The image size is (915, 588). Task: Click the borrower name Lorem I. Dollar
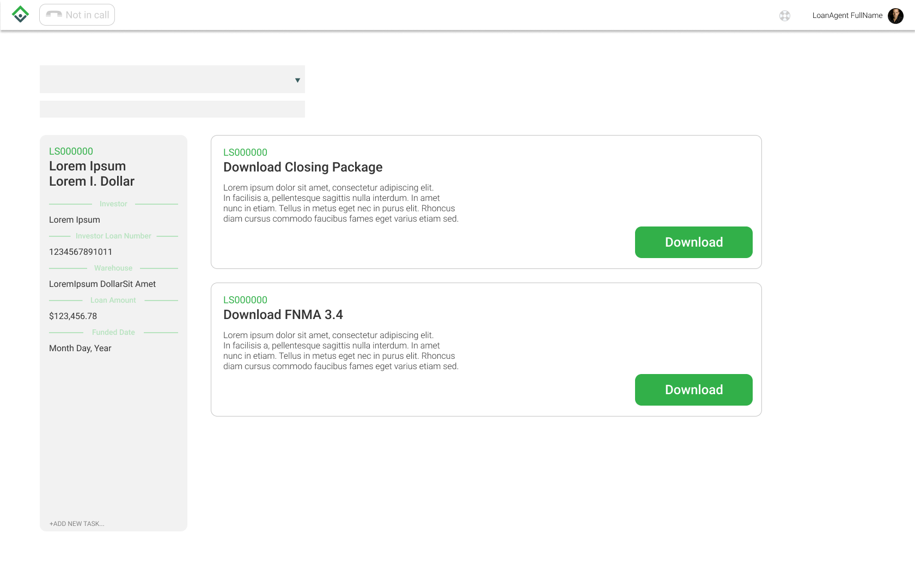pyautogui.click(x=91, y=181)
